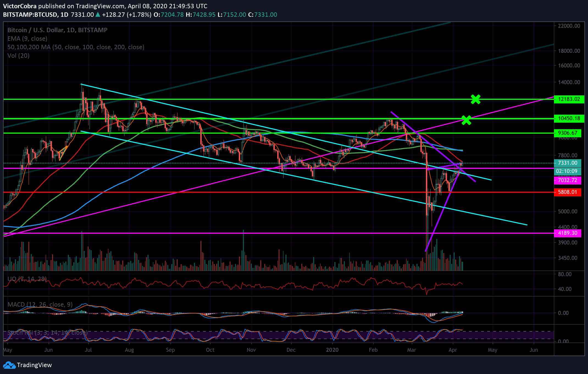Click the Dec label on time axis

click(291, 350)
